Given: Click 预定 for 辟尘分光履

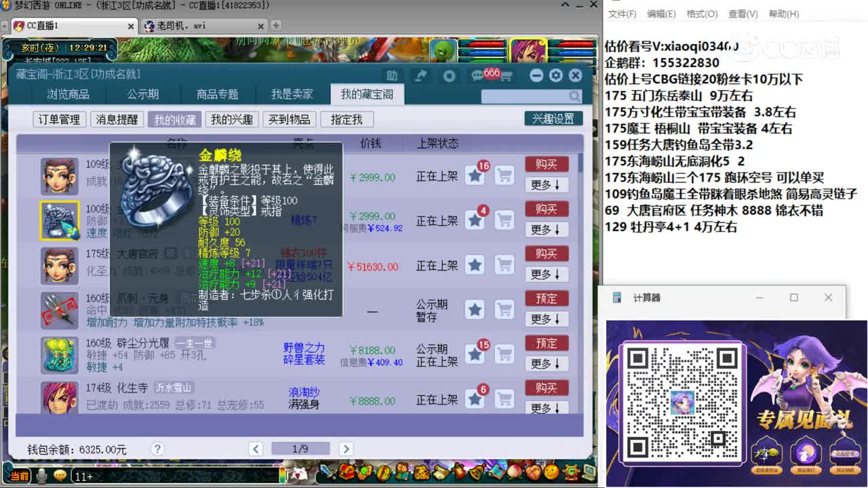Looking at the screenshot, I should (546, 343).
